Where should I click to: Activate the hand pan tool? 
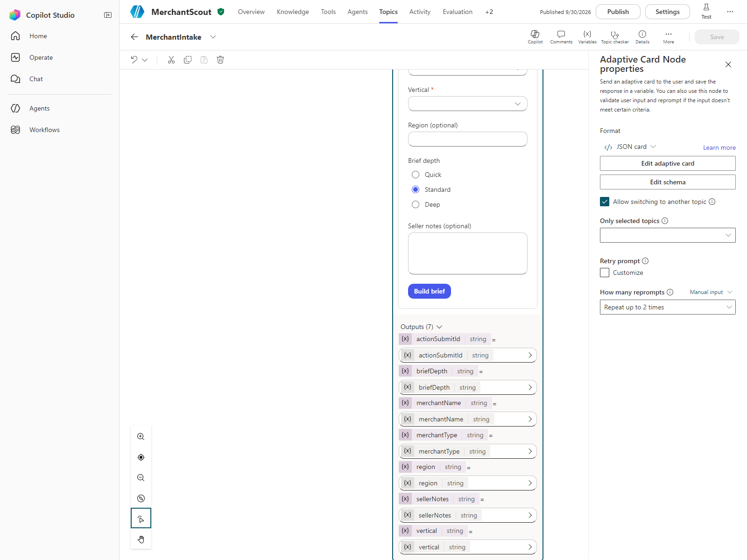[141, 539]
